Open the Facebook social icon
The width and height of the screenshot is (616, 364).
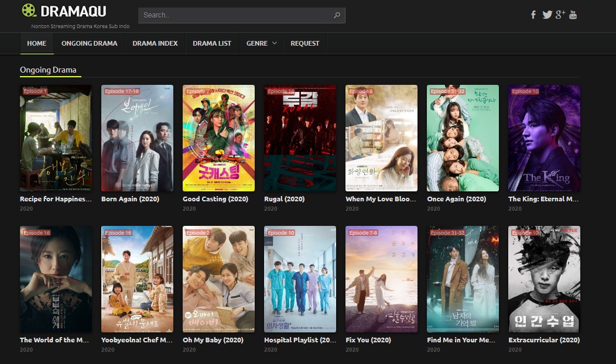coord(533,15)
